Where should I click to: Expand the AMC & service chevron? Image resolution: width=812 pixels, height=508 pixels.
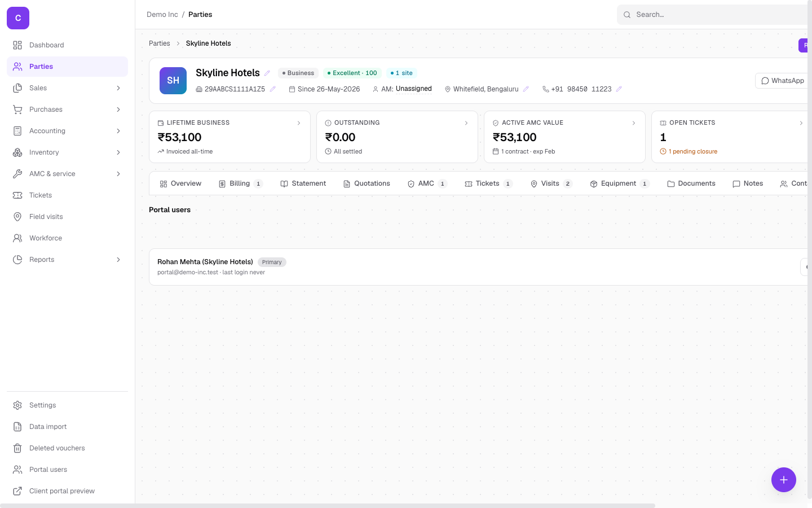click(118, 174)
